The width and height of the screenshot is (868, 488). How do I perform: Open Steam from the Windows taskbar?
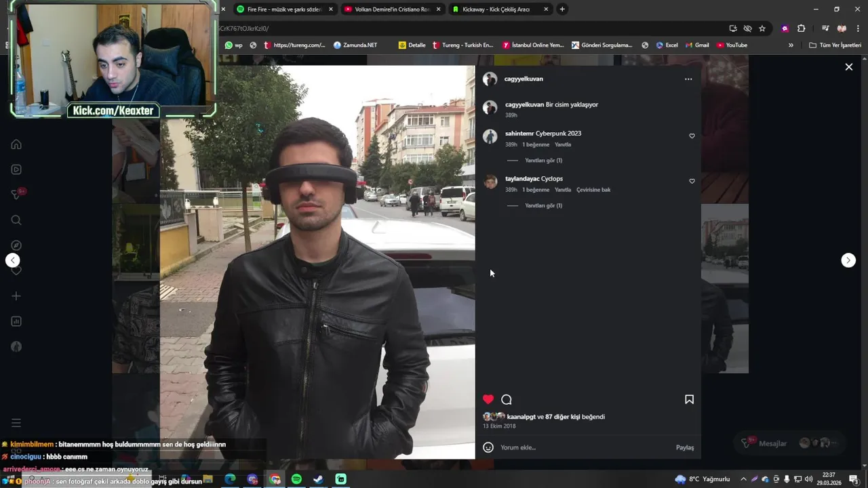[x=319, y=479]
